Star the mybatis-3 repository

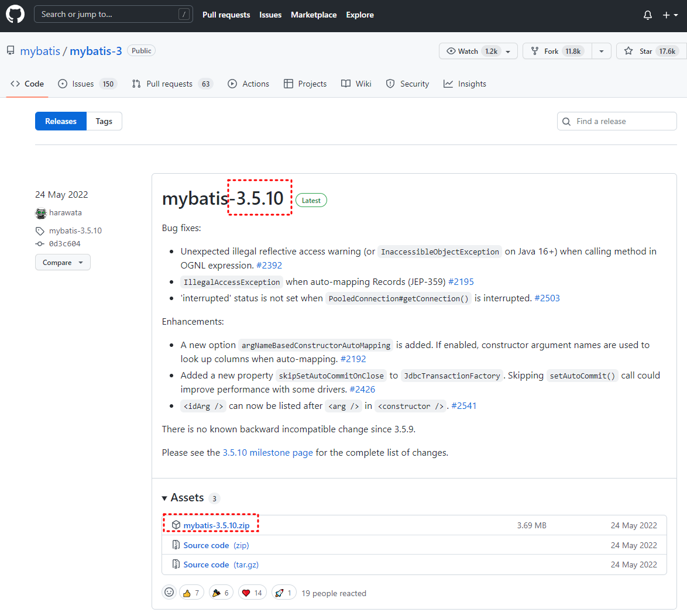tap(651, 51)
